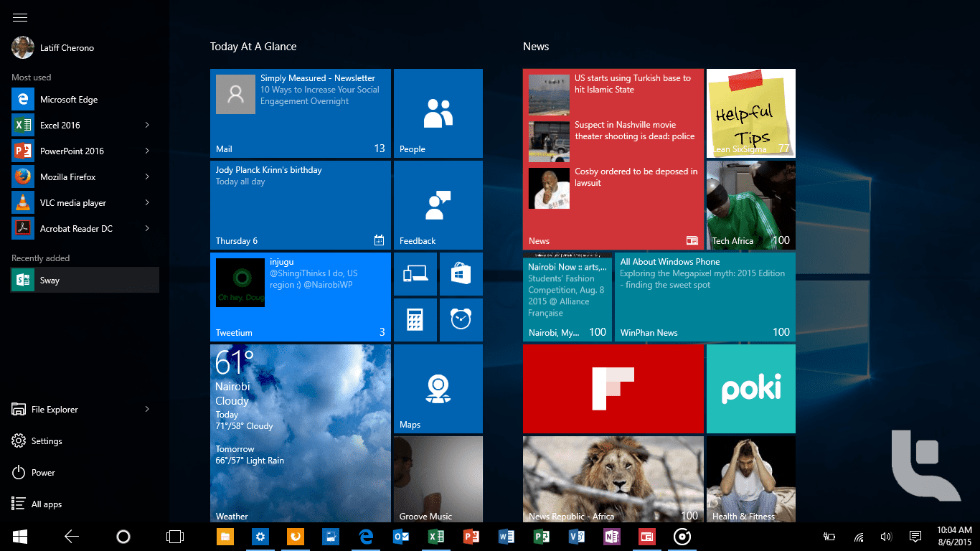Image resolution: width=980 pixels, height=551 pixels.
Task: Launch Sway under Recently added
Action: 85,281
